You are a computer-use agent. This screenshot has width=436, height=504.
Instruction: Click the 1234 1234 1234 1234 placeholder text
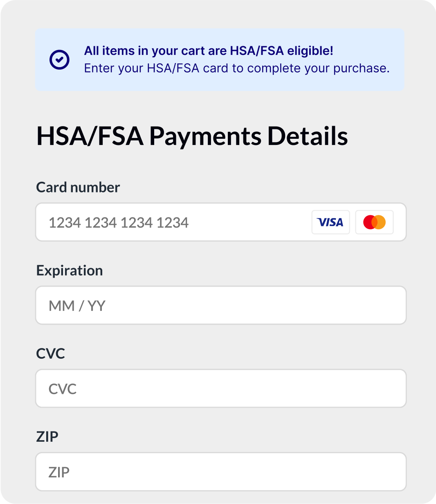119,222
